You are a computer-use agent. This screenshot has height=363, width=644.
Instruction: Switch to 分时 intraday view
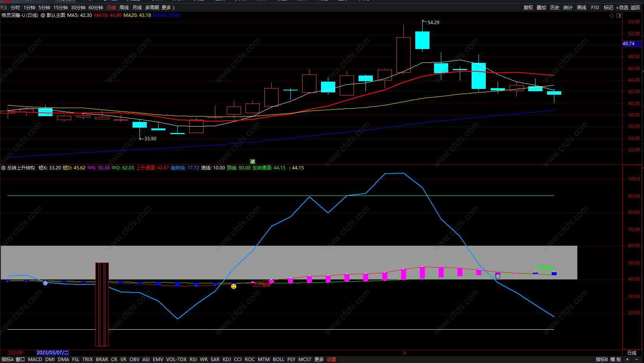pos(15,8)
